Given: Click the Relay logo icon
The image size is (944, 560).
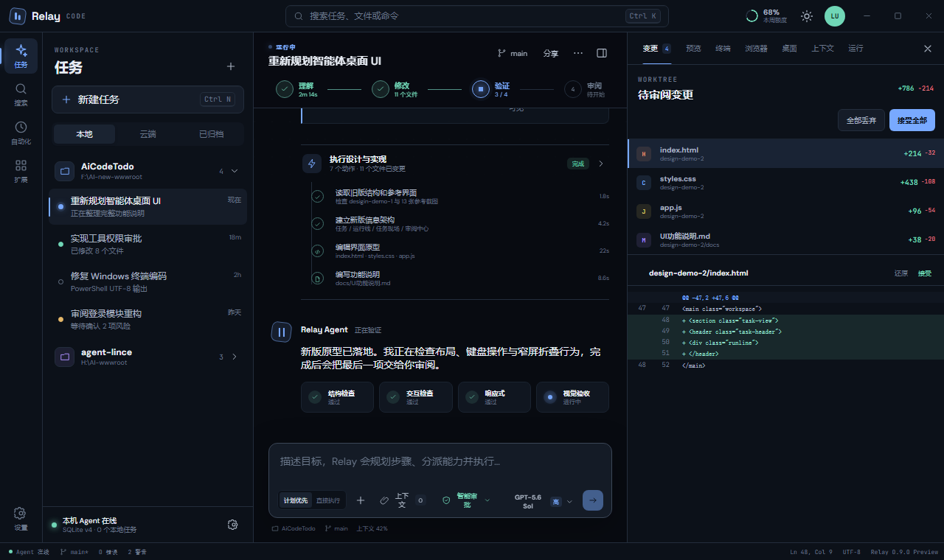Looking at the screenshot, I should coord(17,16).
